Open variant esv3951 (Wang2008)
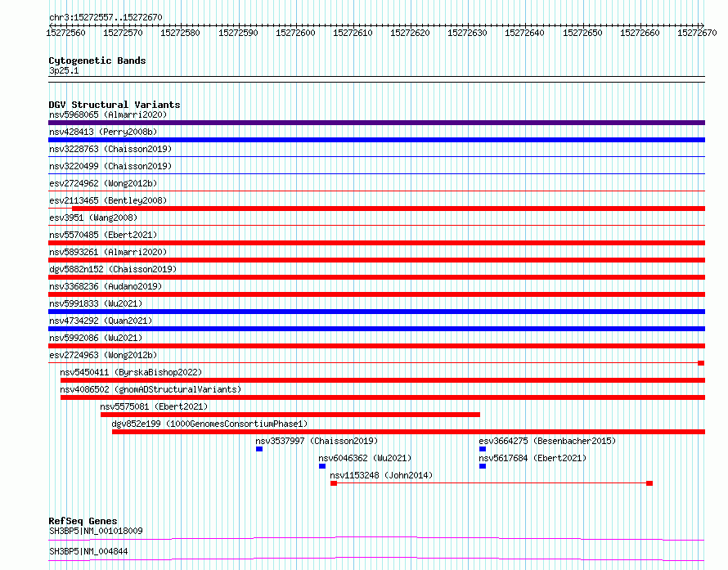This screenshot has height=570, width=728. point(93,218)
